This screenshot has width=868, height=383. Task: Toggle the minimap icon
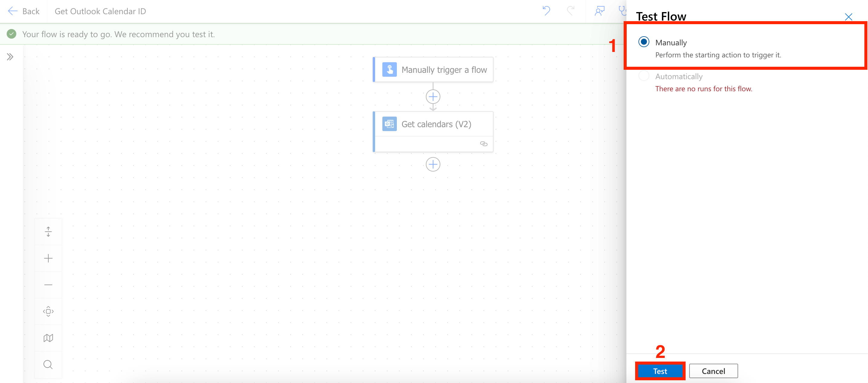tap(48, 338)
